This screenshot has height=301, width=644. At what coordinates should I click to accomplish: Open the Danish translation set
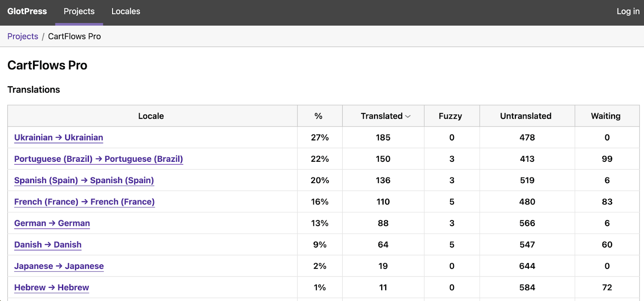47,245
